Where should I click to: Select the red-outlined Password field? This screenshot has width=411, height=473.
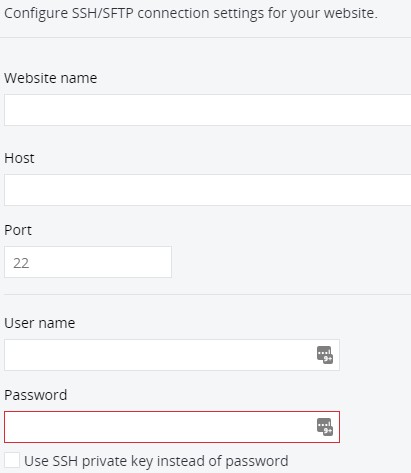pos(172,427)
